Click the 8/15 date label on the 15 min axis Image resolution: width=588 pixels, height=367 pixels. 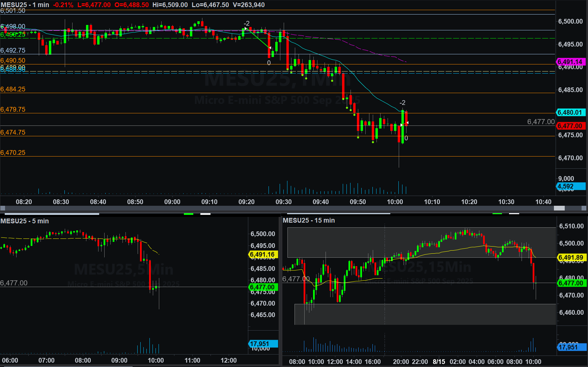point(439,362)
